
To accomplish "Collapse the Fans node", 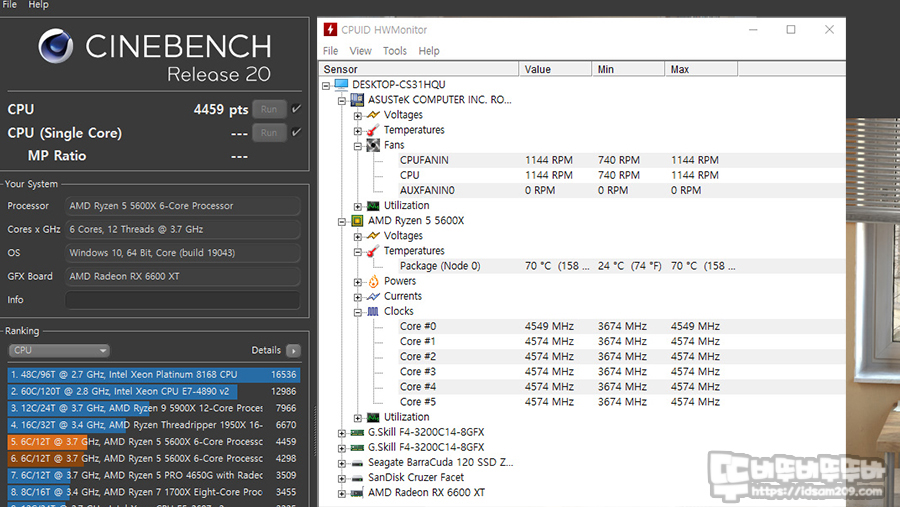I will click(x=358, y=146).
